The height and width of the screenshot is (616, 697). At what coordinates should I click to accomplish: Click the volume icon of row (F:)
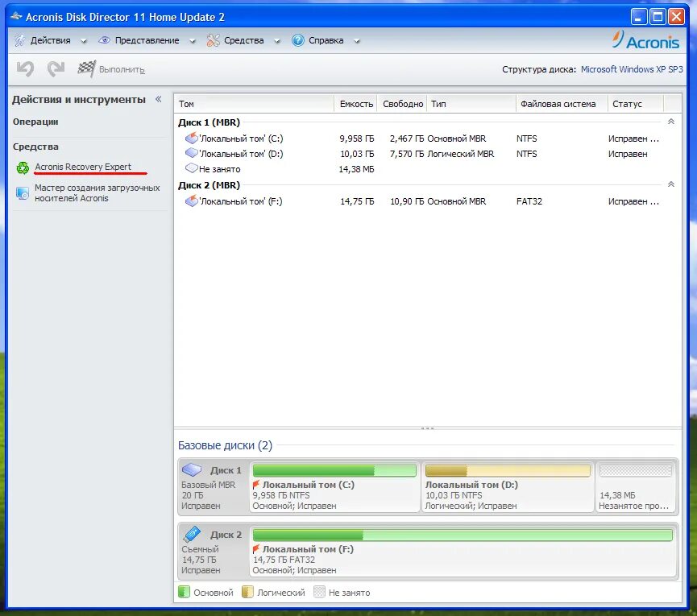point(191,201)
